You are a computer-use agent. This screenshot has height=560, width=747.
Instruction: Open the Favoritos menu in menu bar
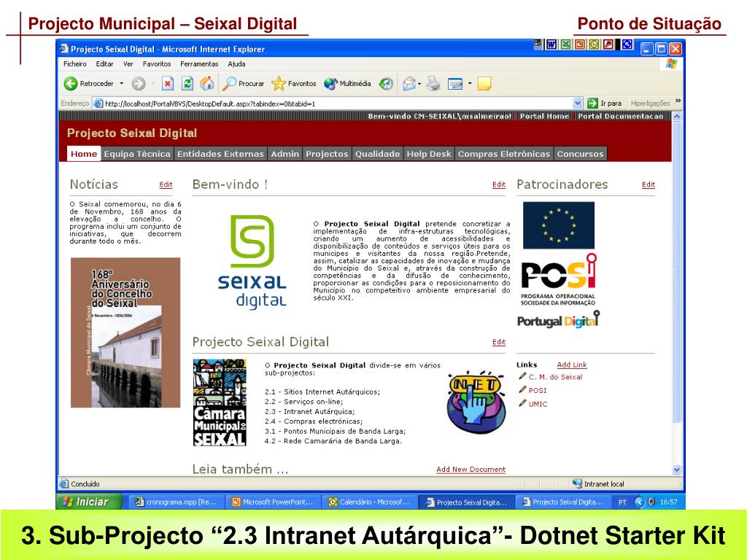(x=157, y=64)
